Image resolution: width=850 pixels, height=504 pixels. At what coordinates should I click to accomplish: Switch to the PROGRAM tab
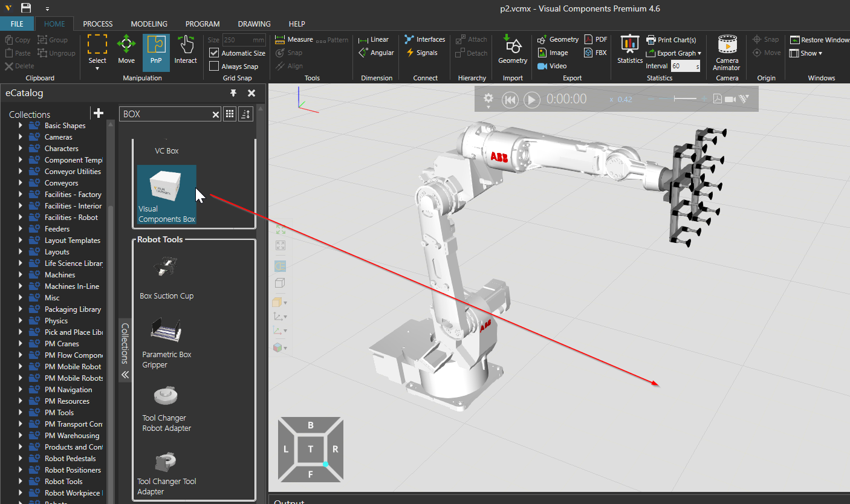pyautogui.click(x=203, y=24)
